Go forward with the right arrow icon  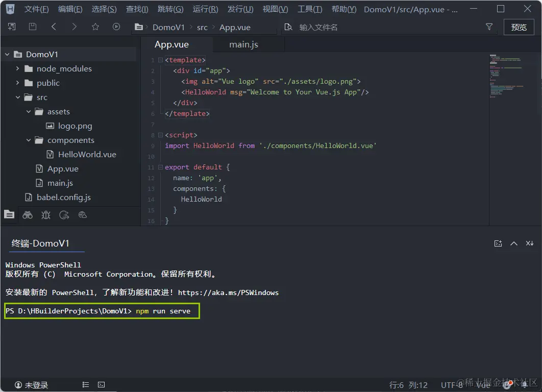(x=75, y=27)
